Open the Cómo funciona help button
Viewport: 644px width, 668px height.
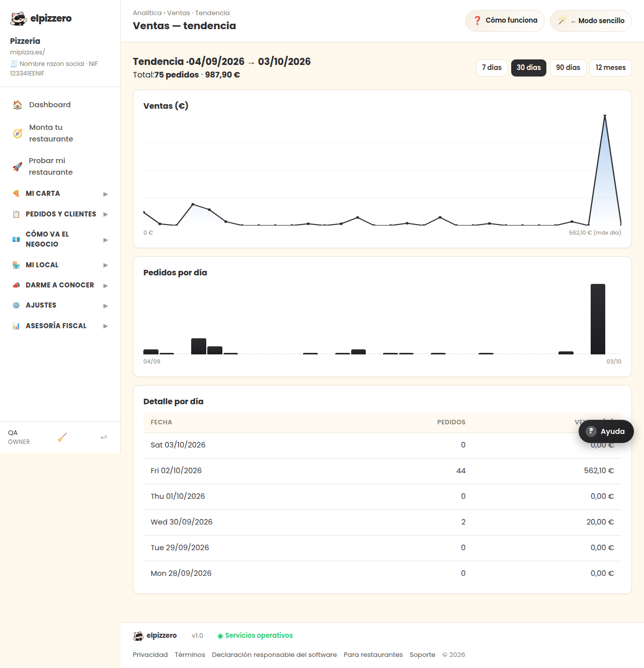point(505,21)
